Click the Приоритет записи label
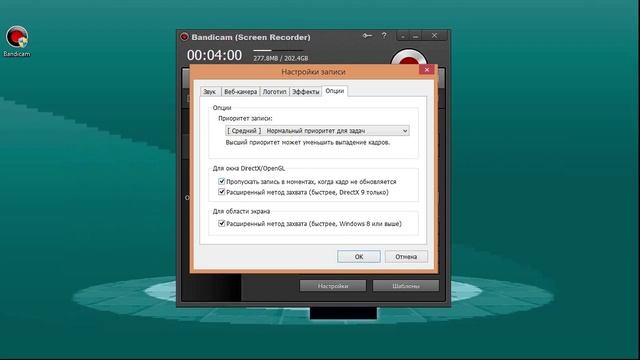Screen dimensions: 640x360 pyautogui.click(x=245, y=118)
